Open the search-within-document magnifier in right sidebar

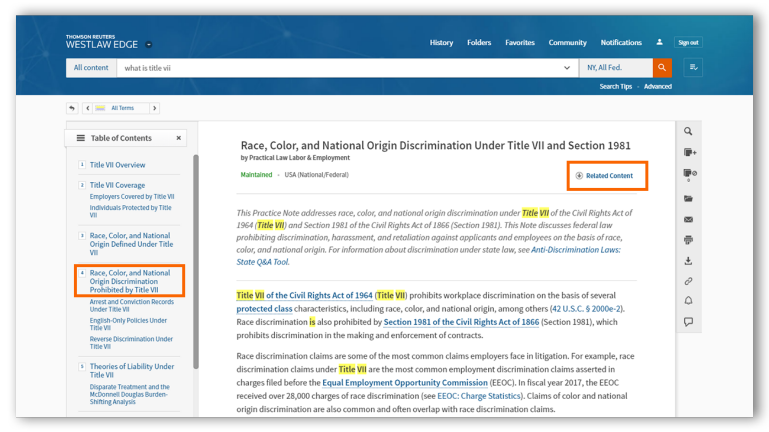(688, 131)
